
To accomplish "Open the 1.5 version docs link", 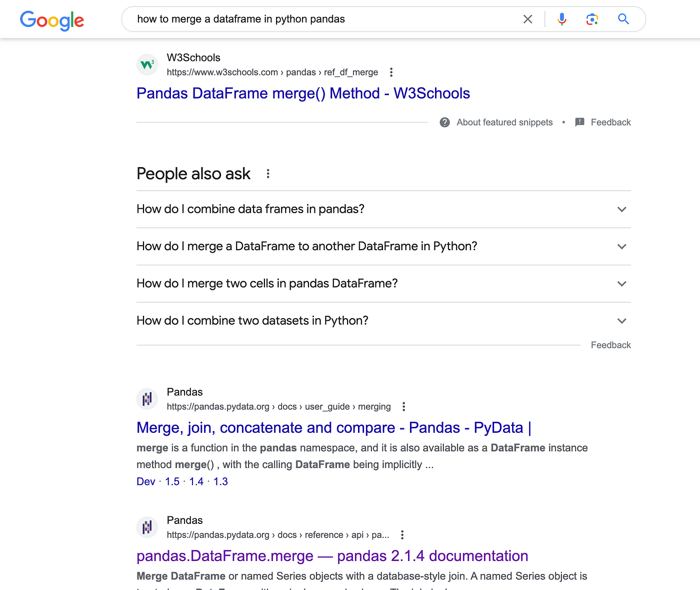I will tap(172, 481).
